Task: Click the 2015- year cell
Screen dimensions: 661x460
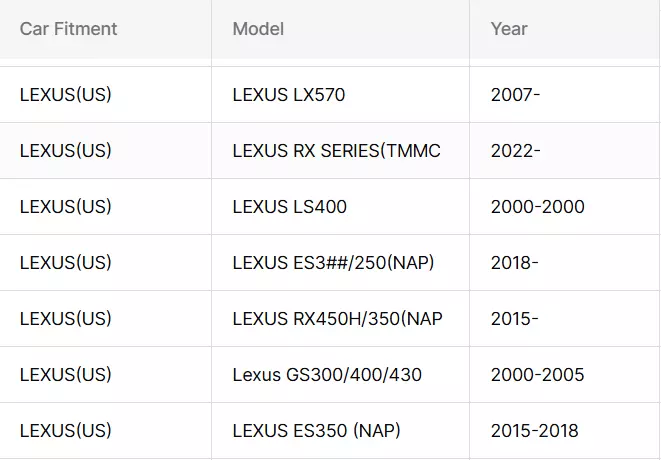Action: coord(564,319)
